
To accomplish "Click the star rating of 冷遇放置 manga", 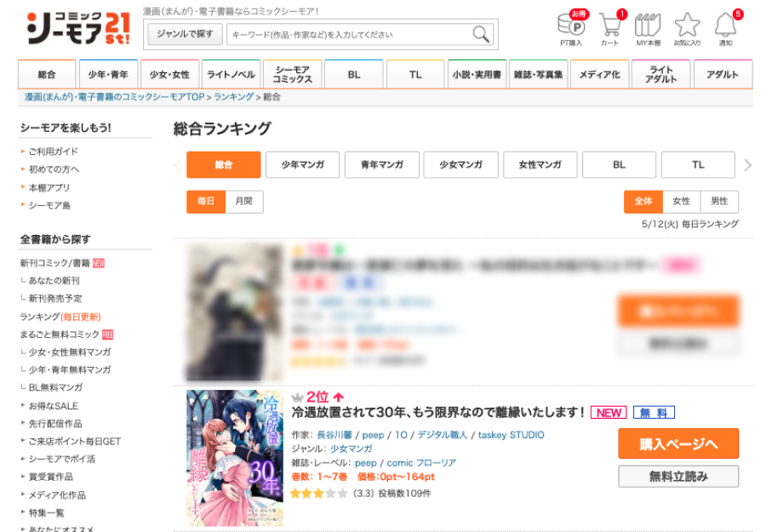I will [x=318, y=493].
